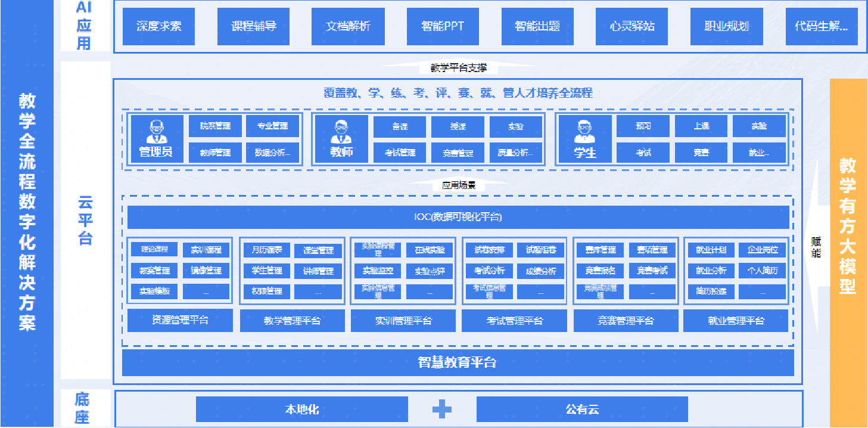868x428 pixels.
Task: Expand the ellipsis in the 就业管理平台 group
Action: pos(761,291)
